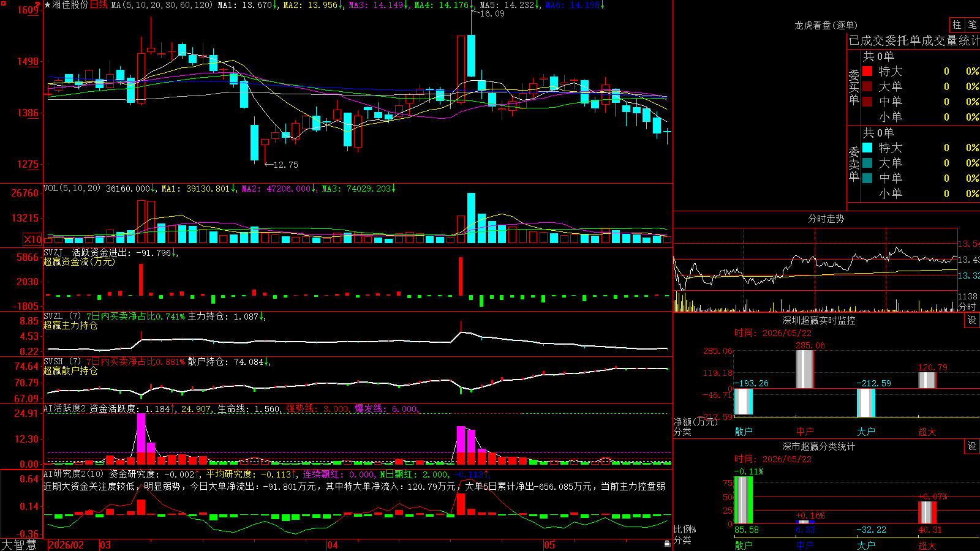Click the 龙虎看盘(逐单) panel title
Screen dimensions: 980x551
coord(826,25)
